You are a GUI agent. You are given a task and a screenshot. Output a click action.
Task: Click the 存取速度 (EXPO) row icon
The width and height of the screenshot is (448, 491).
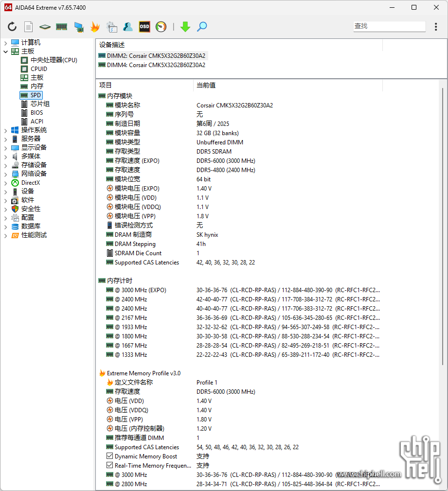[109, 160]
